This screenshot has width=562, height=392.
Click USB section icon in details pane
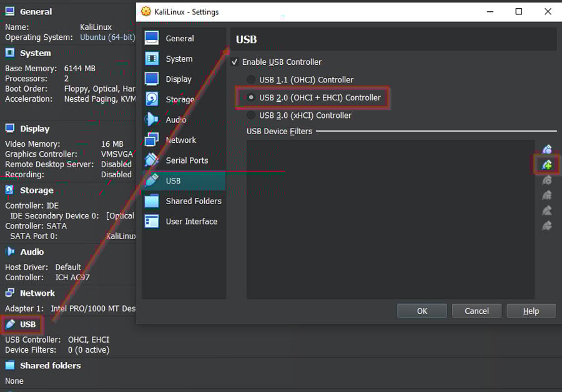point(10,324)
